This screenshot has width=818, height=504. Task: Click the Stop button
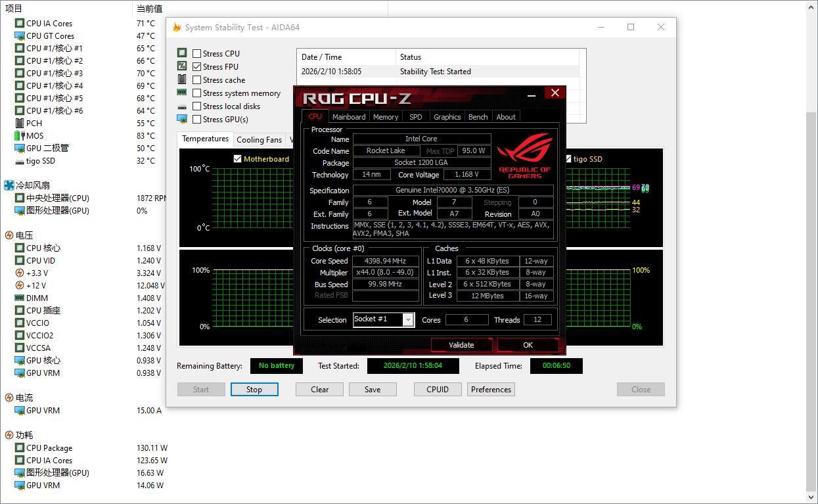254,389
